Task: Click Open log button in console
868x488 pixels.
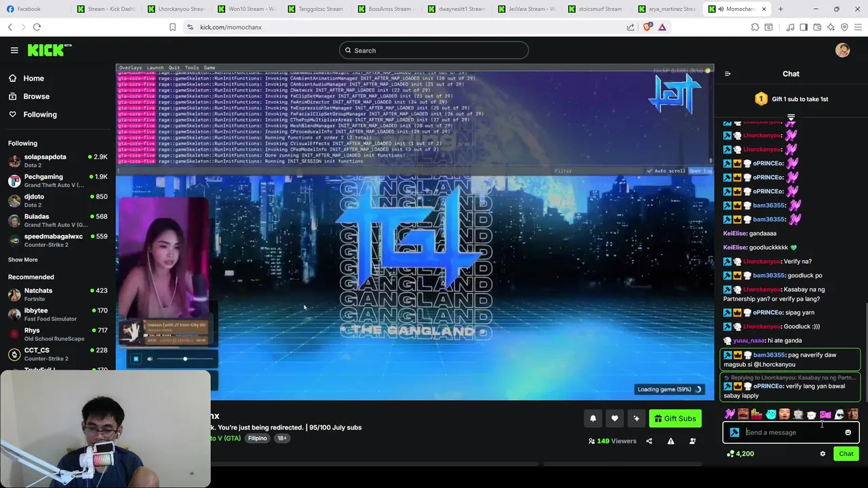Action: [x=701, y=171]
